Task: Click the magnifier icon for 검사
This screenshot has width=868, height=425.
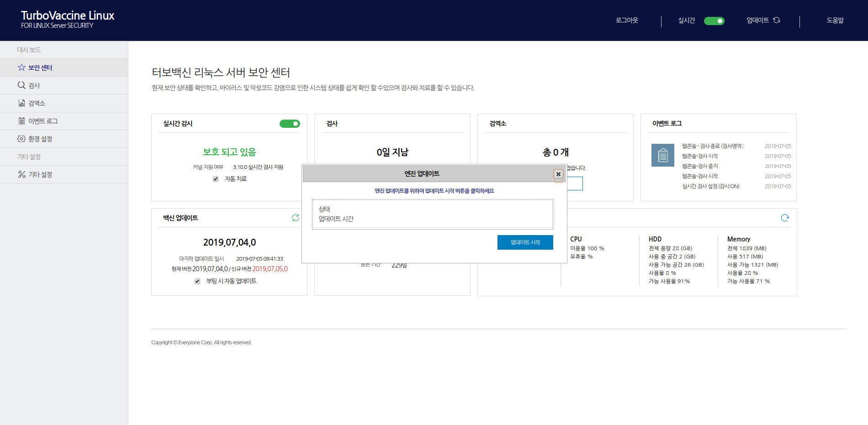Action: click(21, 85)
